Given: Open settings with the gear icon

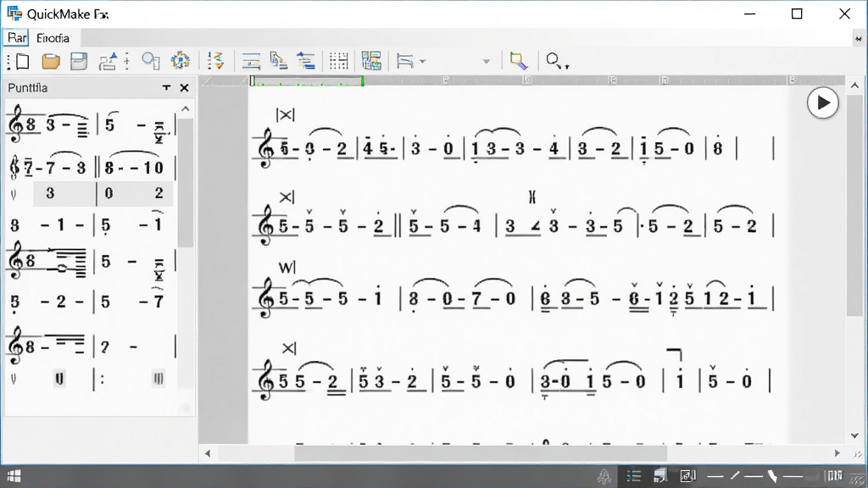Looking at the screenshot, I should click(180, 61).
